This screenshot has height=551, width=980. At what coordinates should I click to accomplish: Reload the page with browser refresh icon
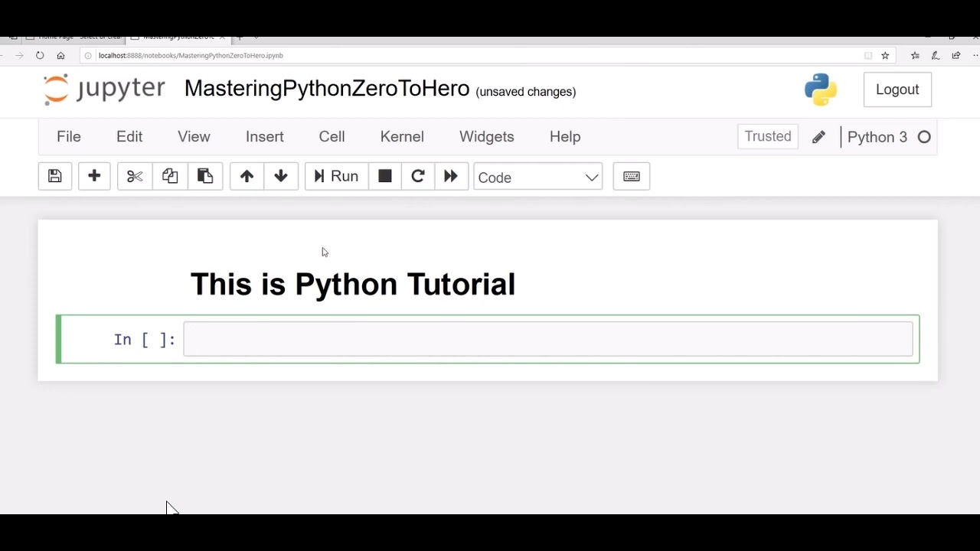pos(40,55)
